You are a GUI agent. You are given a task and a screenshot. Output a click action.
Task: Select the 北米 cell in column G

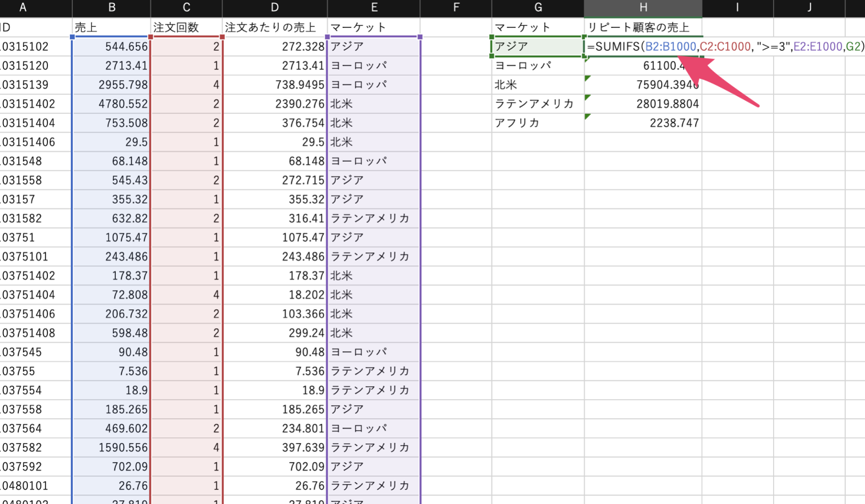(538, 84)
